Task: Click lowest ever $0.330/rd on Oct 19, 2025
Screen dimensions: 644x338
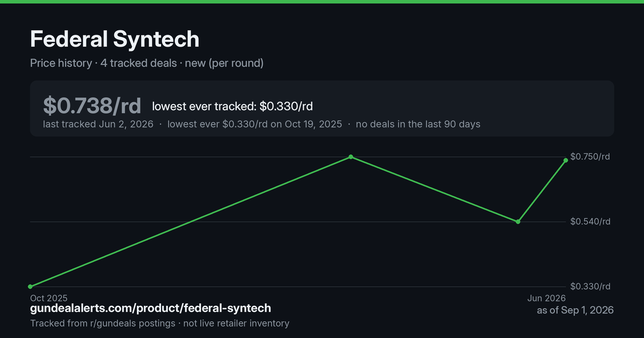Action: [x=254, y=124]
